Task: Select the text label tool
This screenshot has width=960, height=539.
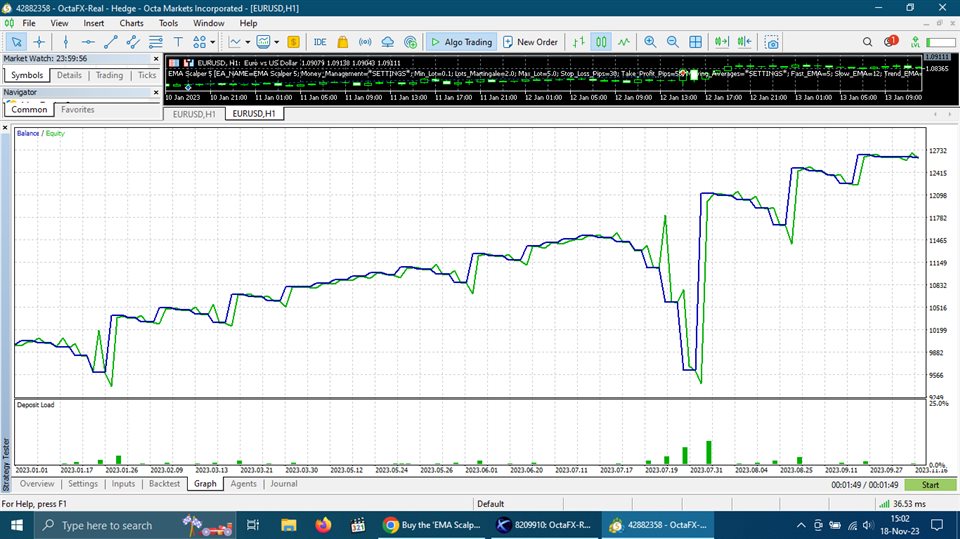Action: (x=178, y=42)
